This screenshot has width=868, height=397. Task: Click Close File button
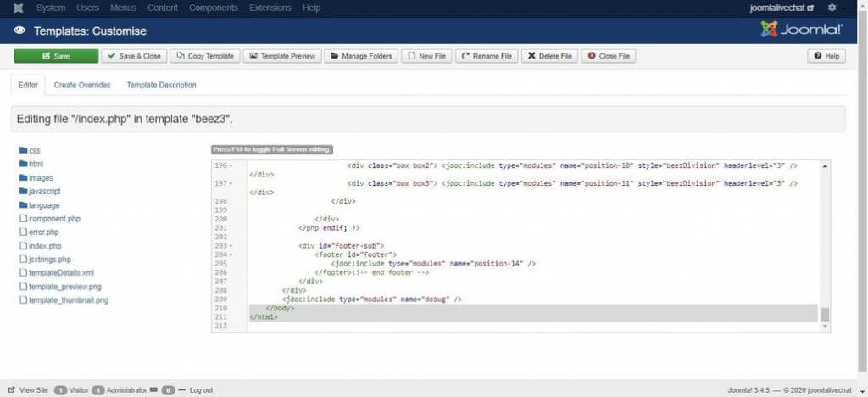(609, 56)
